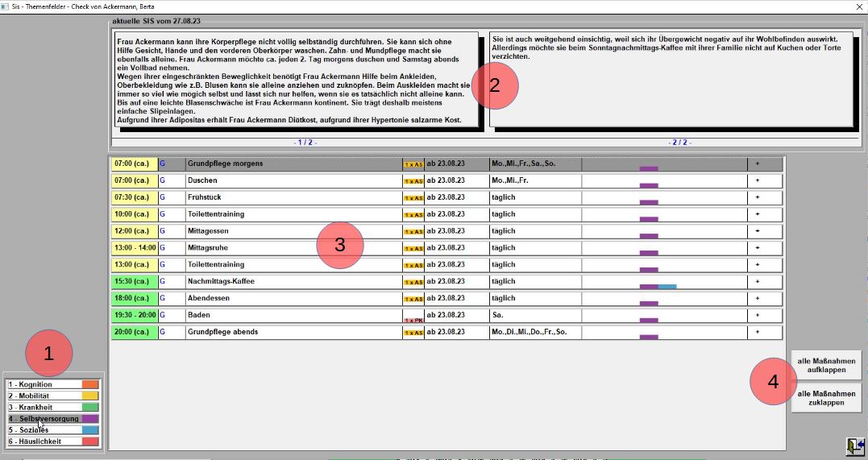Select the Nachmittags-Kaffee entry
The height and width of the screenshot is (460, 868).
(293, 282)
